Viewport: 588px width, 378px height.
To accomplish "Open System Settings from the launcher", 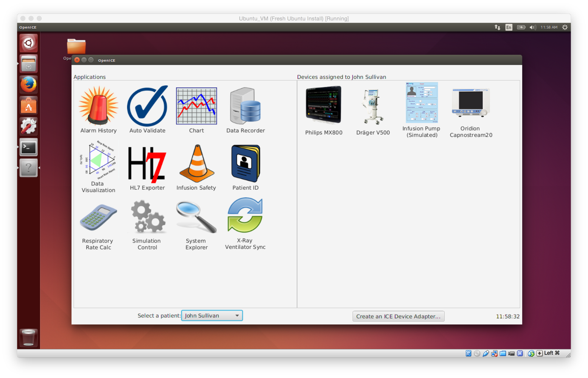I will (x=29, y=126).
